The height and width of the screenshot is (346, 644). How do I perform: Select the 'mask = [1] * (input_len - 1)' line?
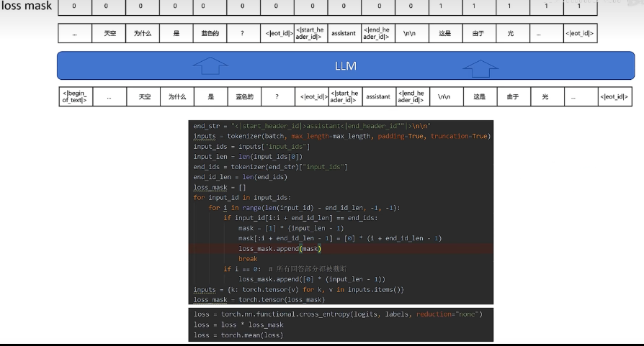(x=291, y=228)
